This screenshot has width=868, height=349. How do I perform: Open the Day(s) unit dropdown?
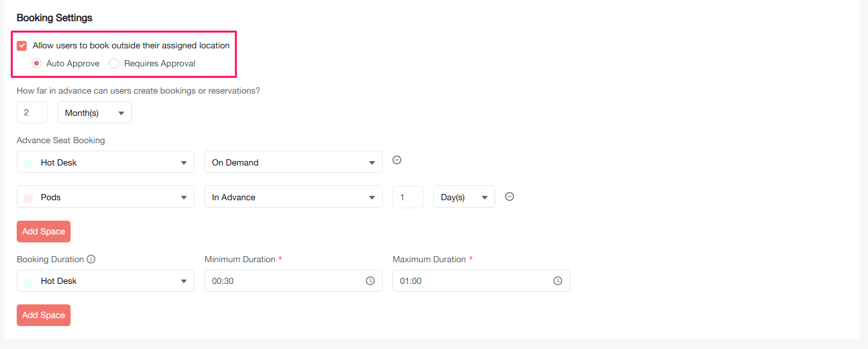tap(464, 197)
